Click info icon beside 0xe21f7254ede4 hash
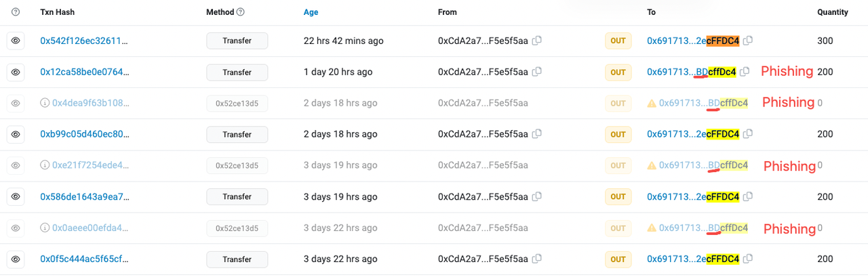 click(x=45, y=165)
